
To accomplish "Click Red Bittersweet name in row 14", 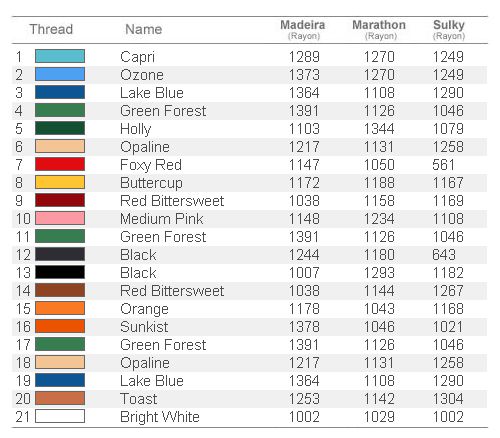I will click(x=172, y=291).
